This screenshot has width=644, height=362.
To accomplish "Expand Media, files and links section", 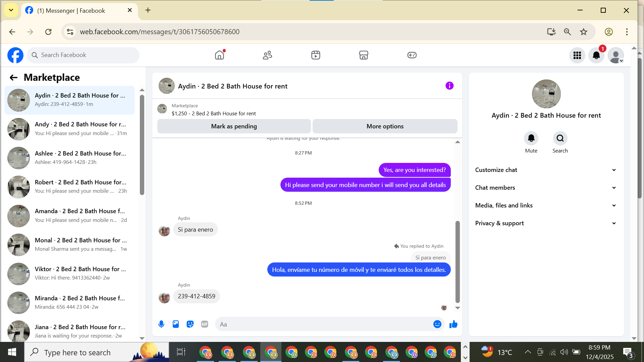I will click(546, 205).
